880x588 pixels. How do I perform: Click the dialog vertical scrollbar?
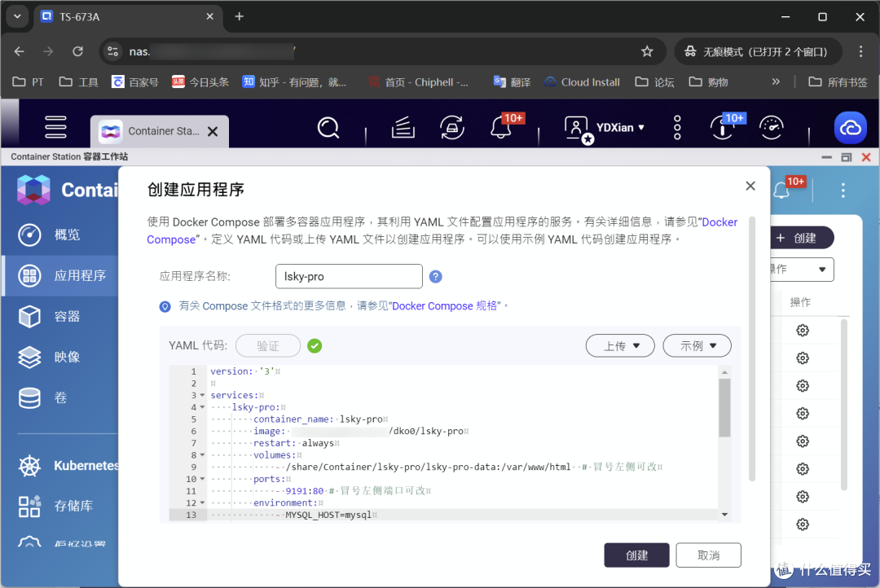(752, 349)
